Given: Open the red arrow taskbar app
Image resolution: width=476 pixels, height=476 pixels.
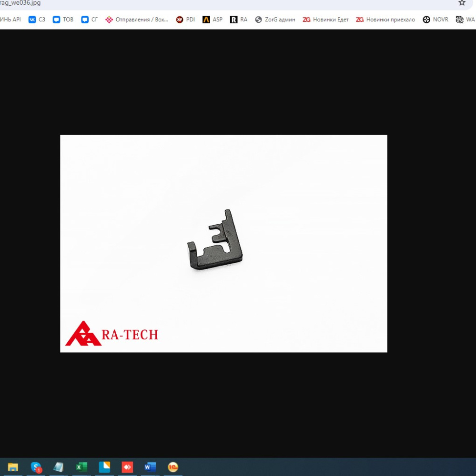Looking at the screenshot, I should coord(127,467).
